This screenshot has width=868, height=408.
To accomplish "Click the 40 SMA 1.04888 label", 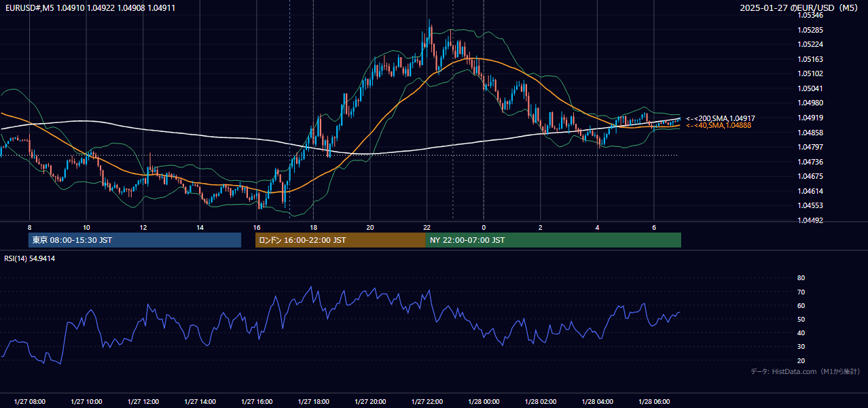I will 719,126.
